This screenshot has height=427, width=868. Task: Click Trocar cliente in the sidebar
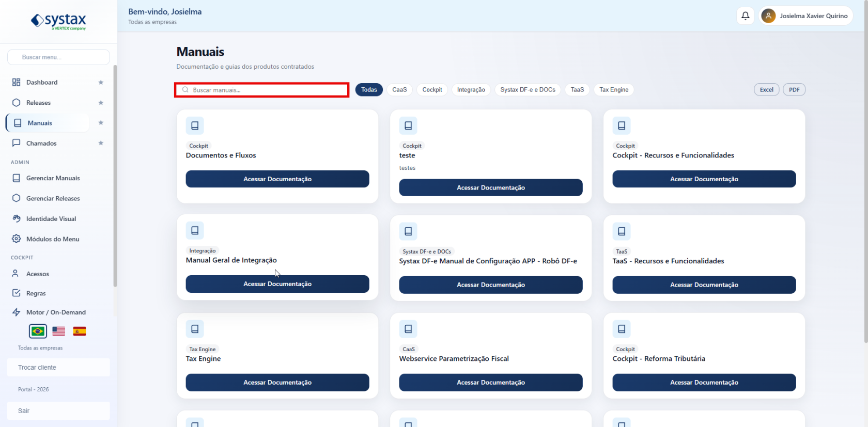coord(58,368)
